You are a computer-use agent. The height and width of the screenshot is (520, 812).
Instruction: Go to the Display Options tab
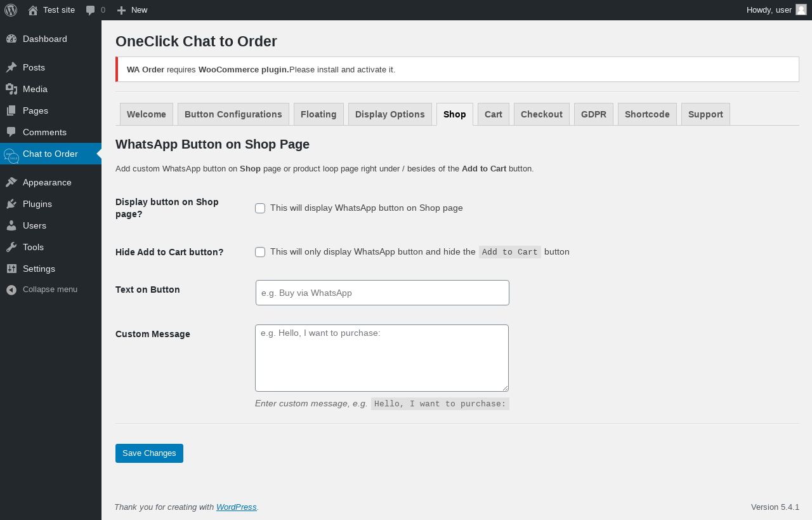[x=390, y=114]
